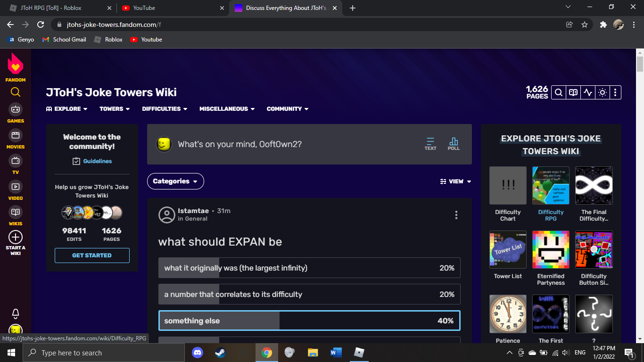Open wiki recent activity icon
644x362 pixels.
[x=588, y=92]
